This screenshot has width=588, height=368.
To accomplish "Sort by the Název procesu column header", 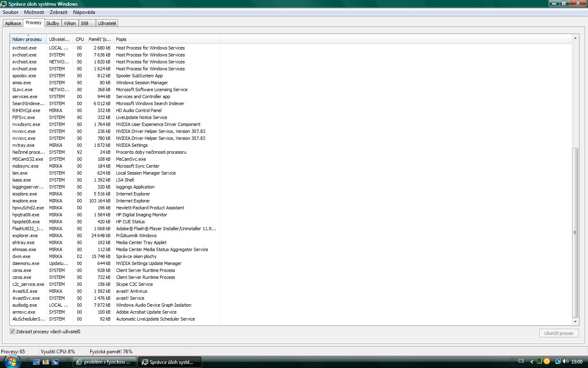I will pos(28,39).
